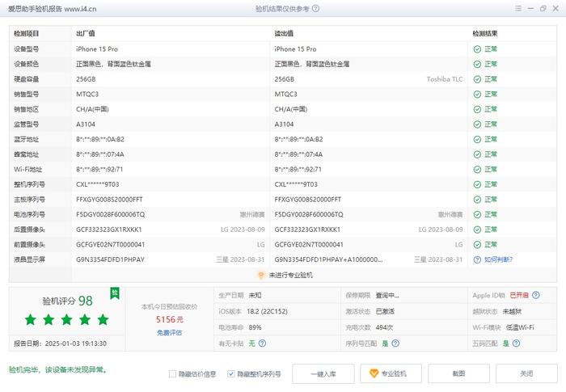
Task: Click the first green rating star
Action: pos(31,319)
